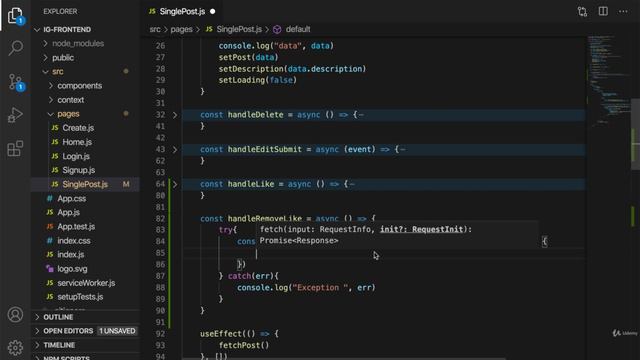Open Create.js in the explorer
This screenshot has height=360, width=640.
(x=78, y=128)
